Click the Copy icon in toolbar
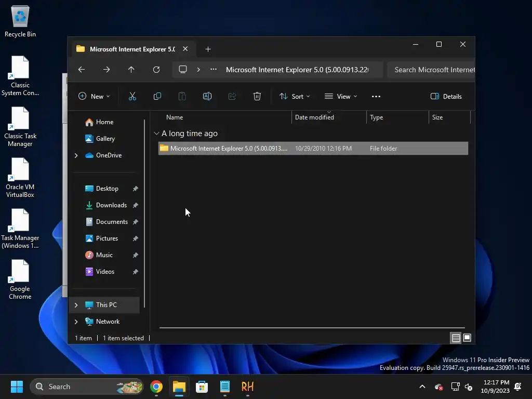The width and height of the screenshot is (532, 399). coord(157,96)
